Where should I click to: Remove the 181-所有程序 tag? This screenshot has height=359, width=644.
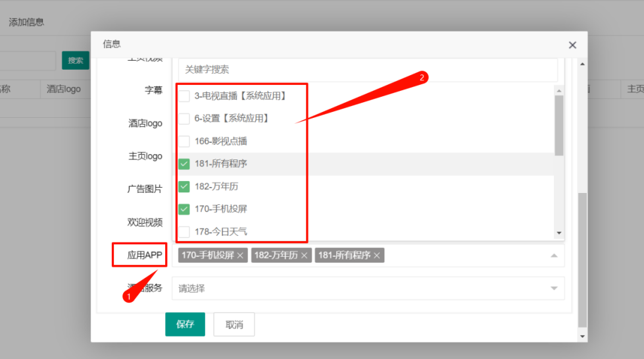click(377, 256)
